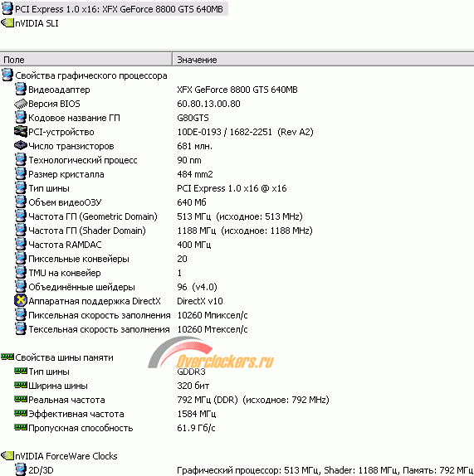Select the value '1188 МГц (исходное: 1188 MHz)'

point(245,231)
